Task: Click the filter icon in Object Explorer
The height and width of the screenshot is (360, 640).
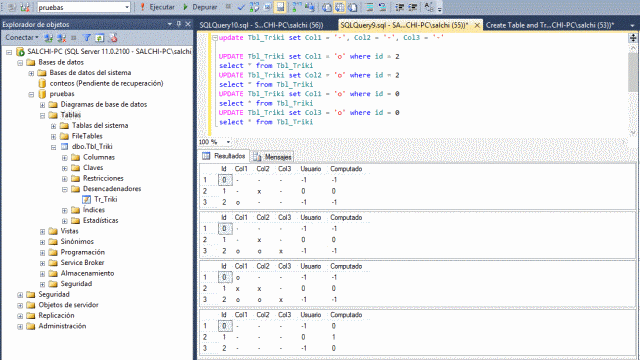Action: click(x=87, y=38)
